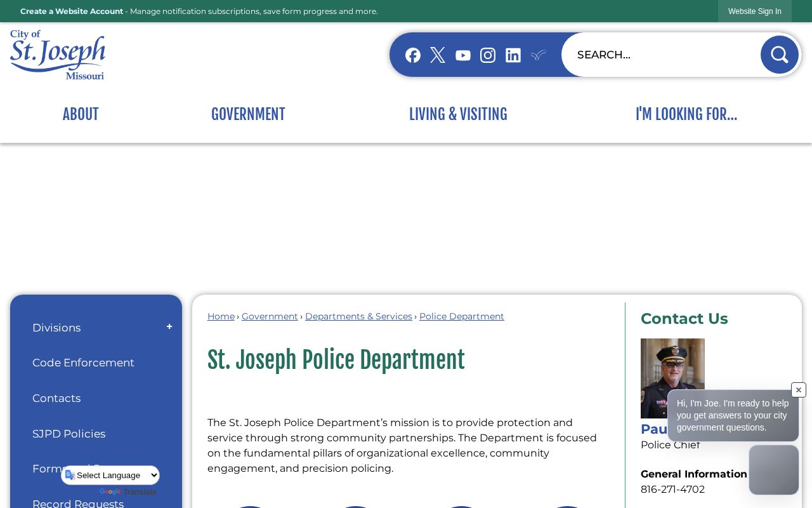Viewport: 812px width, 508px height.
Task: Click the Police Department breadcrumb link
Action: [462, 316]
